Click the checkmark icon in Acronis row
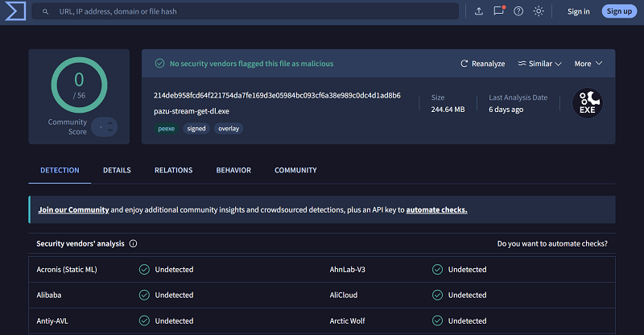Screen dimensions: 644x335 (144, 270)
